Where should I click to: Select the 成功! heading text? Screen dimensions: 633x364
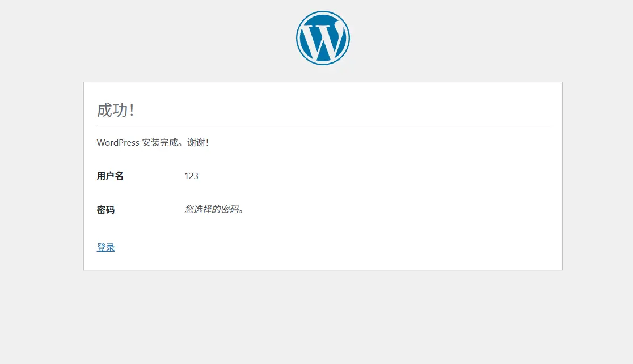coord(116,110)
